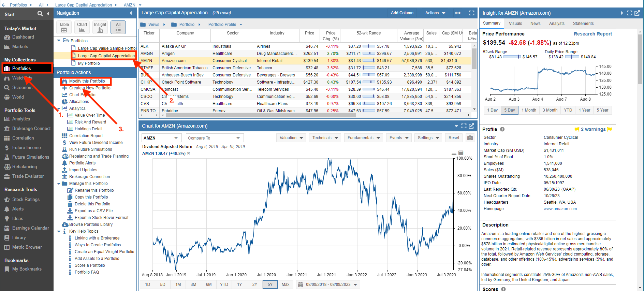Screen dimensions: 644x291
Task: Open the Technicals dropdown
Action: click(x=325, y=138)
